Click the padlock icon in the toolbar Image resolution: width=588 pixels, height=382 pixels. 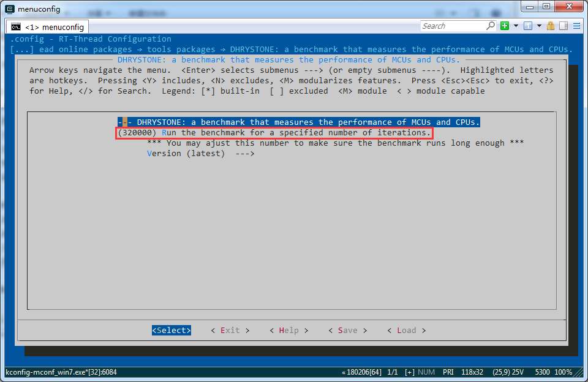pyautogui.click(x=551, y=26)
